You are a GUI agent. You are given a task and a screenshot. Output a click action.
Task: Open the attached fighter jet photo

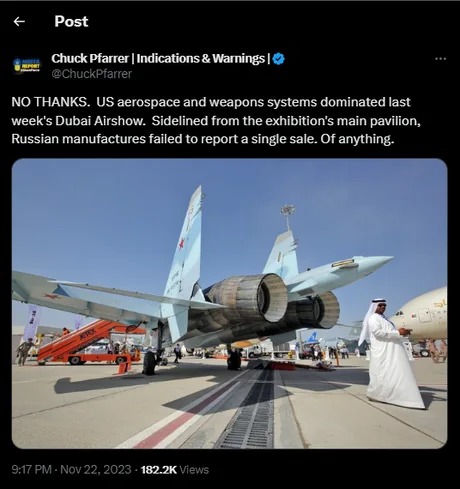229,303
